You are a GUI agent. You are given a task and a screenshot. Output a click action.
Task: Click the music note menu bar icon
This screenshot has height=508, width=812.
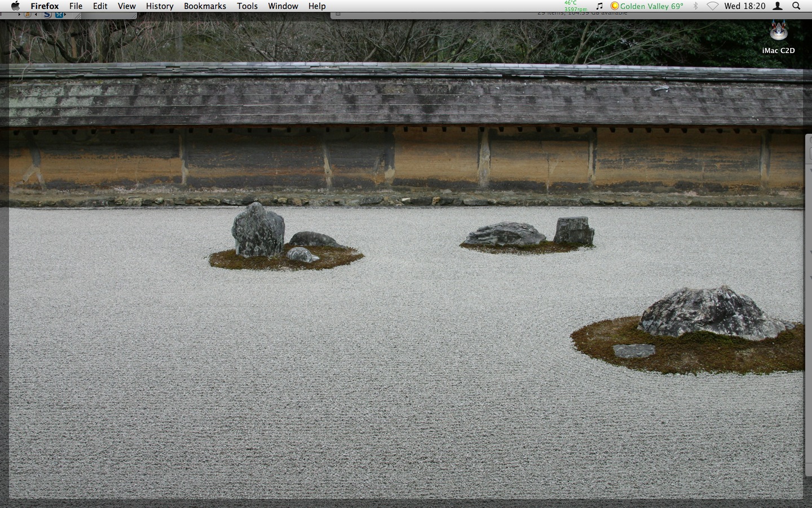[x=599, y=6]
